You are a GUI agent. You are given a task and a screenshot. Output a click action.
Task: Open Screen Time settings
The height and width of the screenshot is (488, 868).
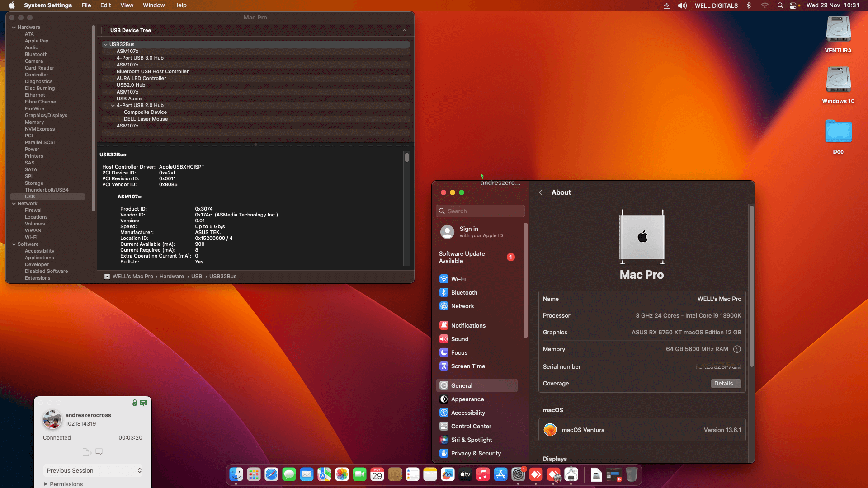click(x=467, y=366)
